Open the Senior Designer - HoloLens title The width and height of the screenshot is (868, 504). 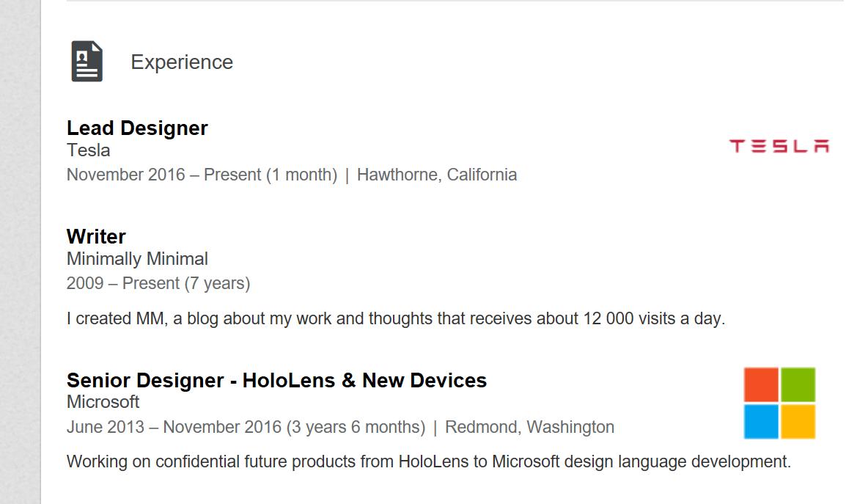click(276, 381)
